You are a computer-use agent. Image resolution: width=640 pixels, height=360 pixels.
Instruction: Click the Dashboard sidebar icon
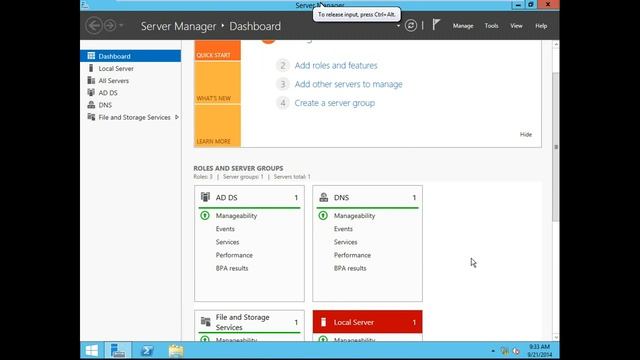91,56
